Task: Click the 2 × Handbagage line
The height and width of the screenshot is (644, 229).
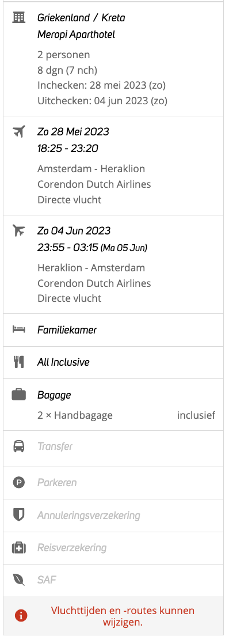Action: pos(75,415)
